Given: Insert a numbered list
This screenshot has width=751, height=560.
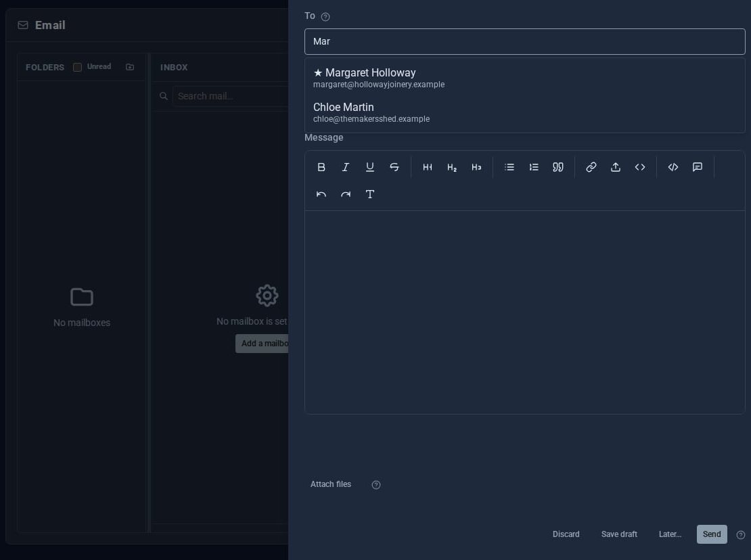Looking at the screenshot, I should [x=534, y=167].
